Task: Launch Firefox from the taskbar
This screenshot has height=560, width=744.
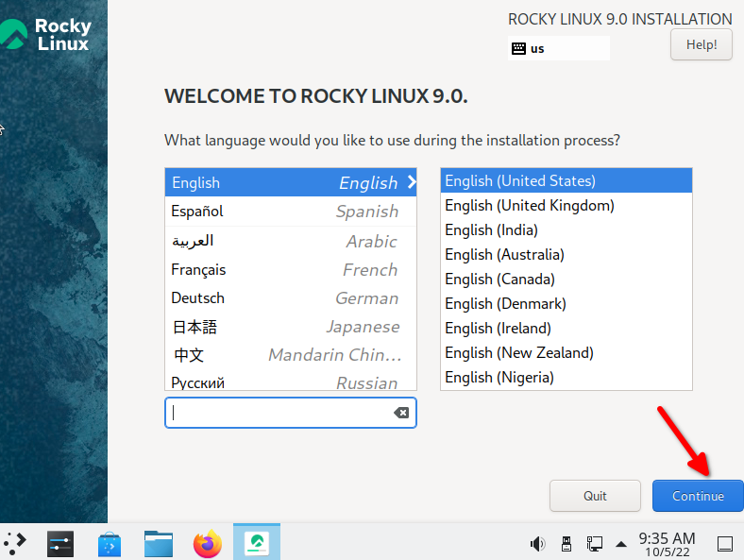Action: click(208, 543)
